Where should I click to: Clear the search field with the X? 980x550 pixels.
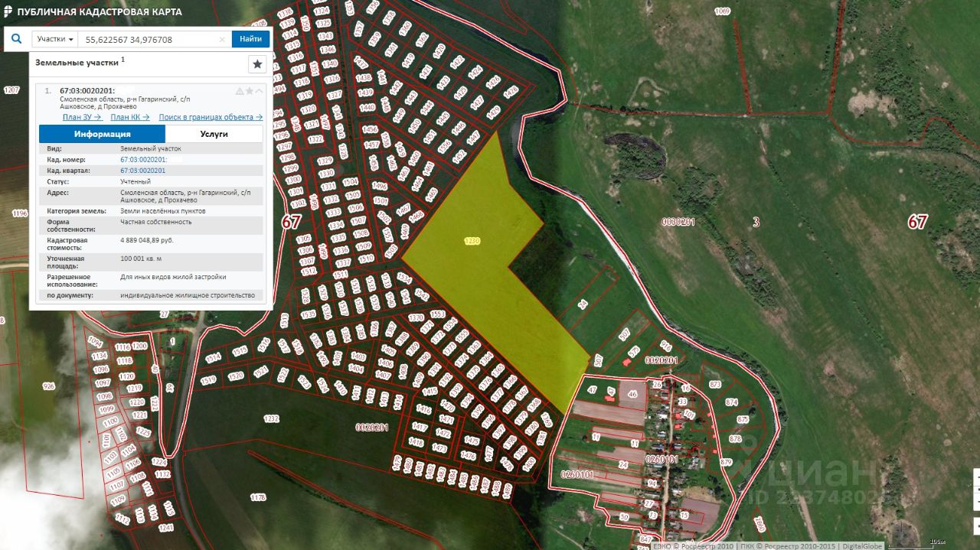pos(222,39)
